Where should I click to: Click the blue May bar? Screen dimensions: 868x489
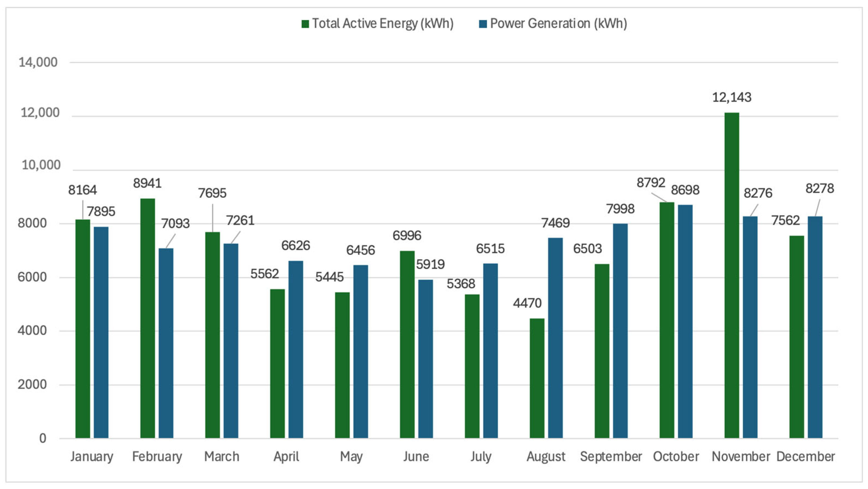coord(361,352)
